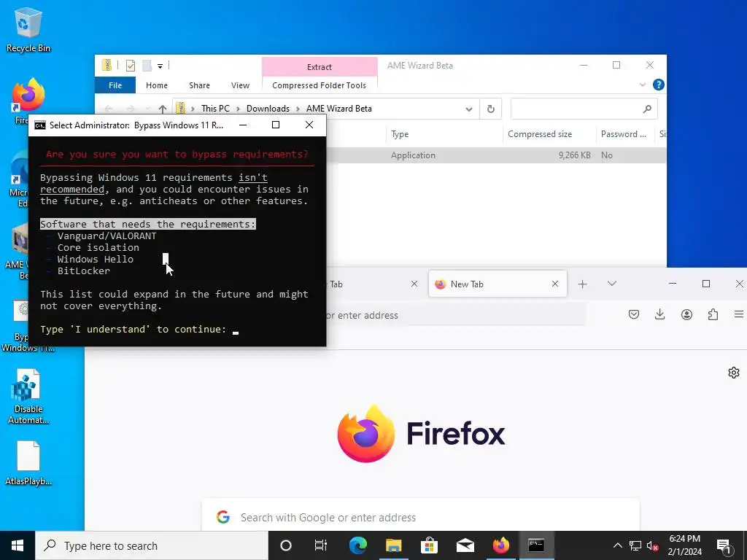
Task: Open the Windows Start menu
Action: click(x=18, y=545)
